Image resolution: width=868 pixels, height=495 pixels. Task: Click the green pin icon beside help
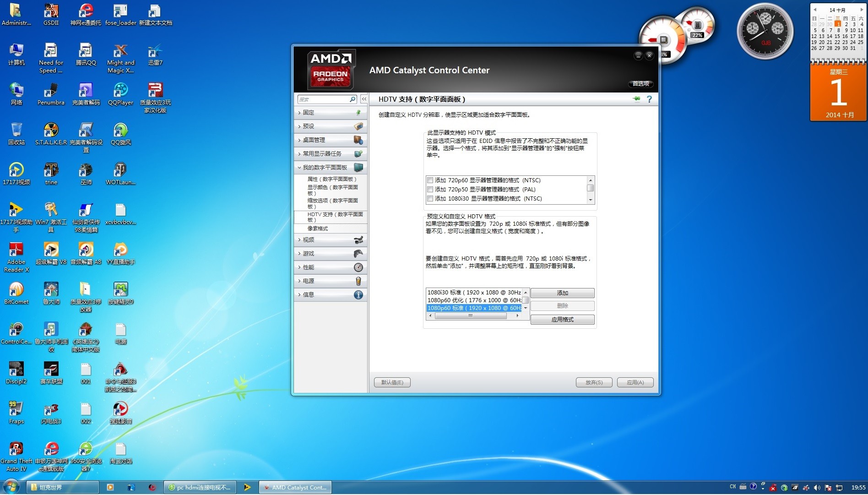[x=636, y=99]
